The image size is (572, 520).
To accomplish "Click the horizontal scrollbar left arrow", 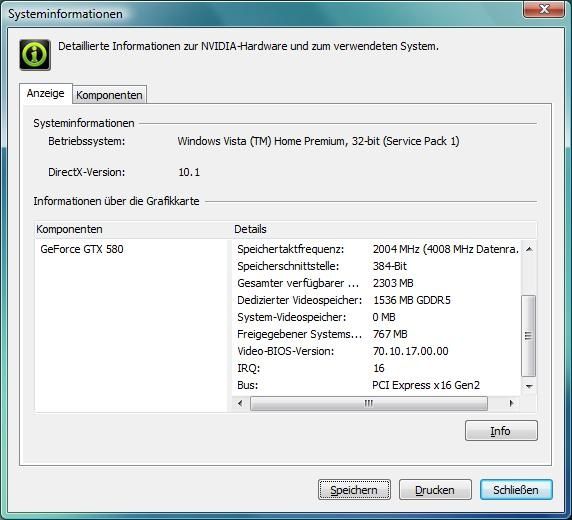I will (240, 403).
